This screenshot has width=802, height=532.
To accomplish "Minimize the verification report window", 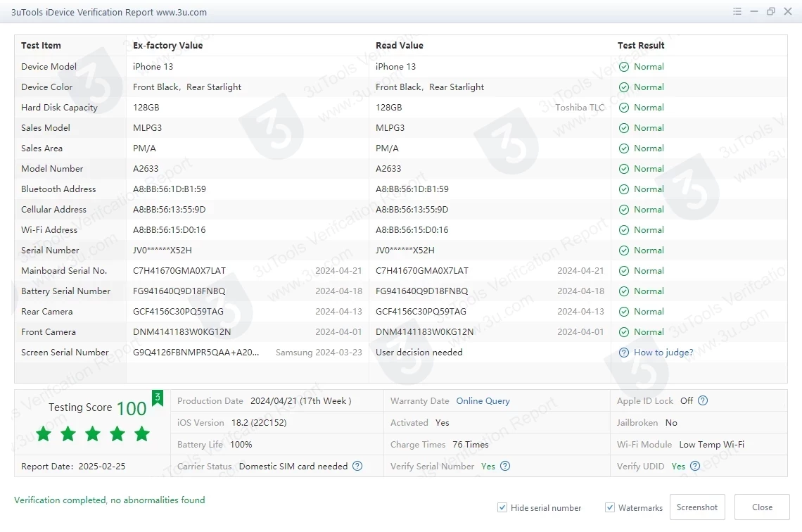I will point(754,12).
